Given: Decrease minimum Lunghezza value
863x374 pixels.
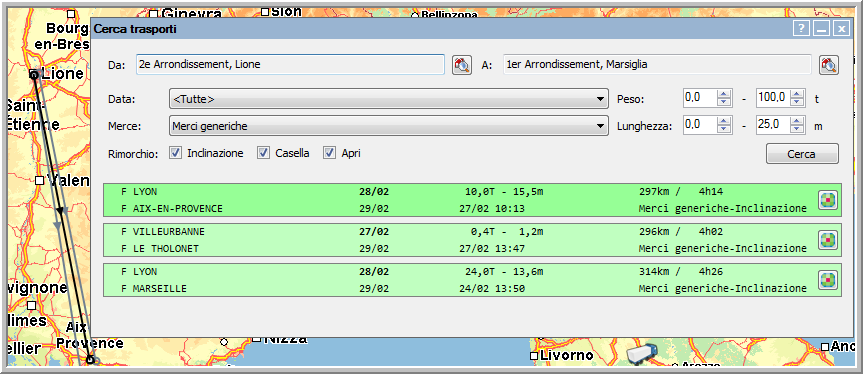Looking at the screenshot, I should (725, 129).
